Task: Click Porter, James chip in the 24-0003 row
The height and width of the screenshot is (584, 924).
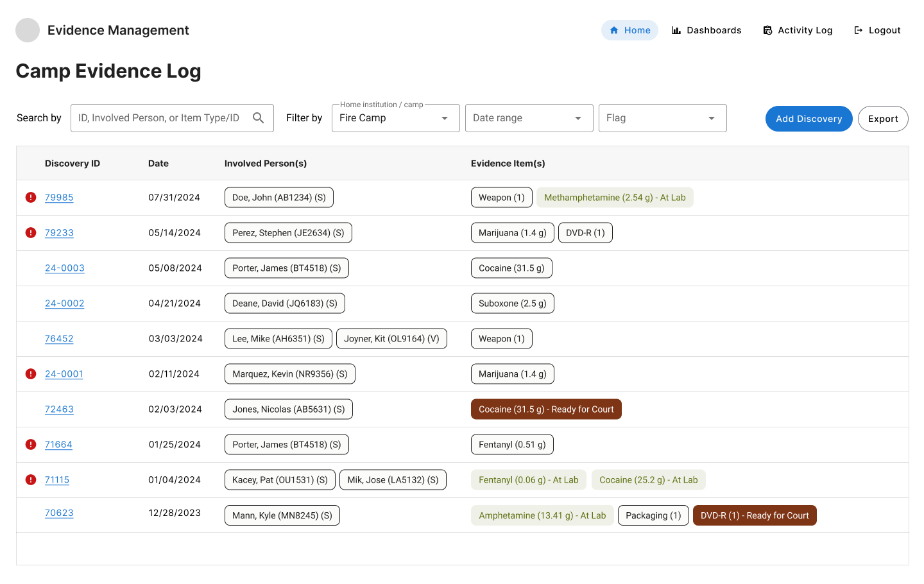Action: 287,268
